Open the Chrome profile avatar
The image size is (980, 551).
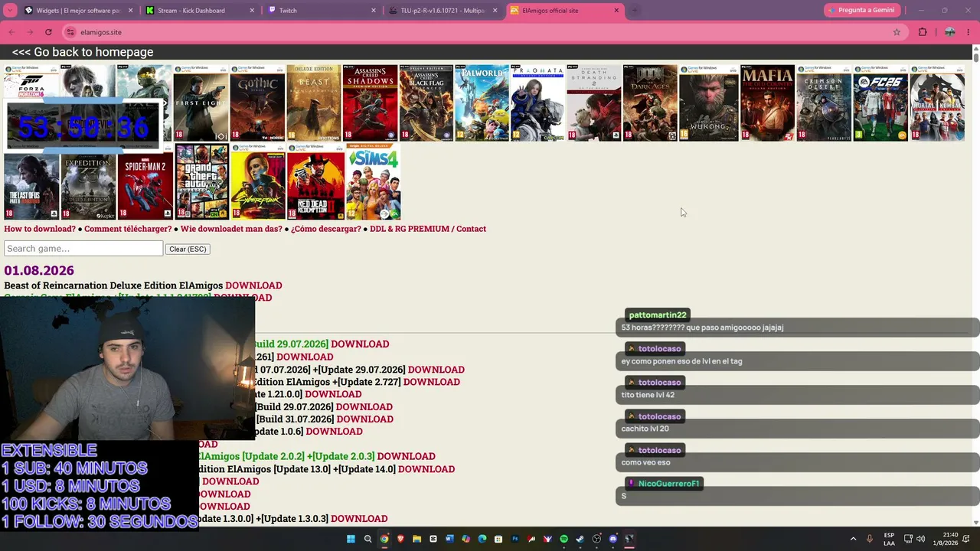tap(949, 32)
